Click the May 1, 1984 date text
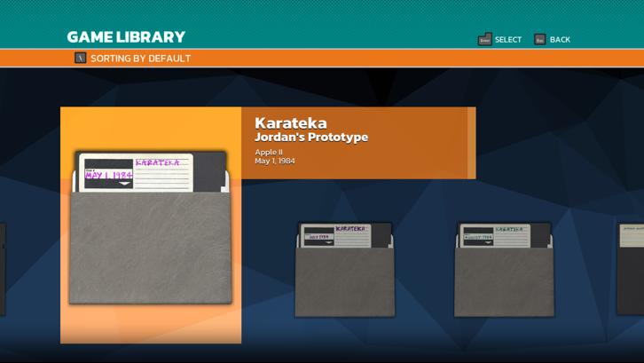 pyautogui.click(x=274, y=161)
